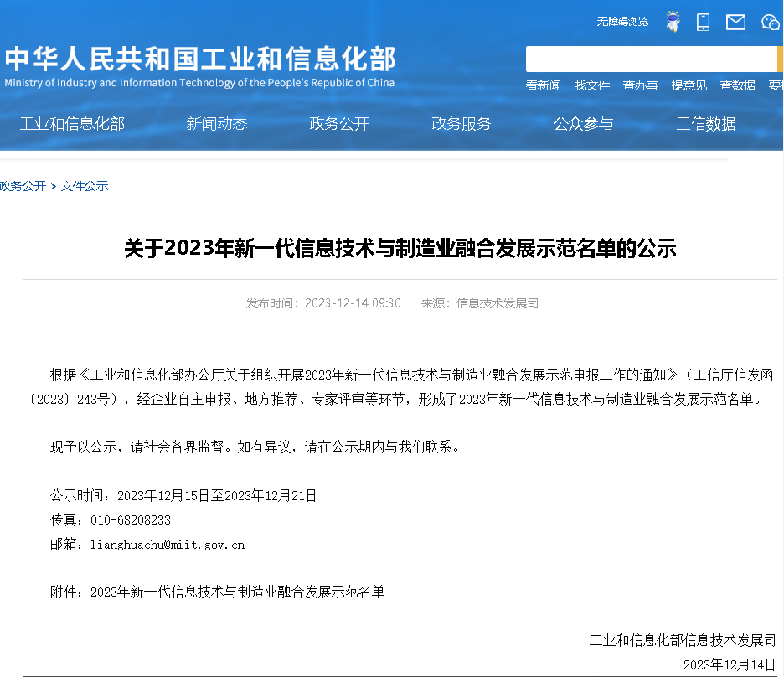Click the 看新闻 quick link

[544, 85]
